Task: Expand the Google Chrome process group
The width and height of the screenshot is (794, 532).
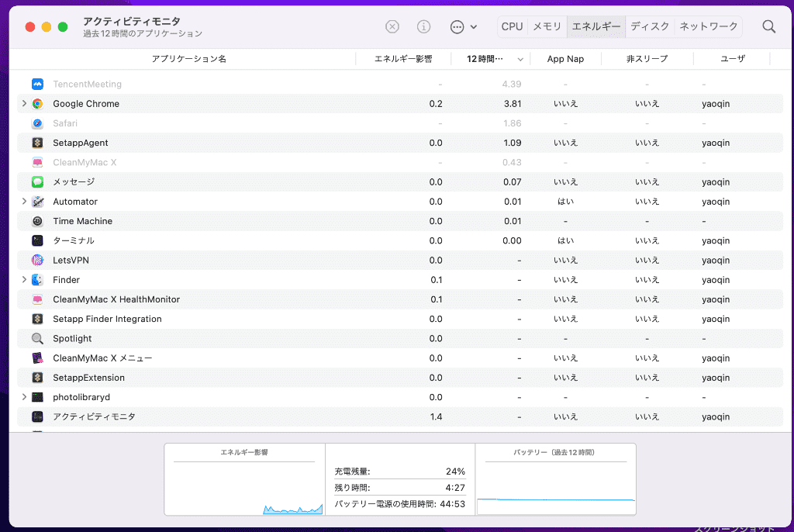Action: (24, 103)
